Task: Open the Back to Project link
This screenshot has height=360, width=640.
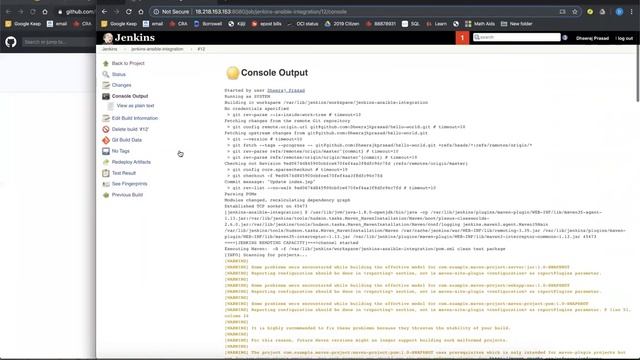Action: [x=128, y=63]
